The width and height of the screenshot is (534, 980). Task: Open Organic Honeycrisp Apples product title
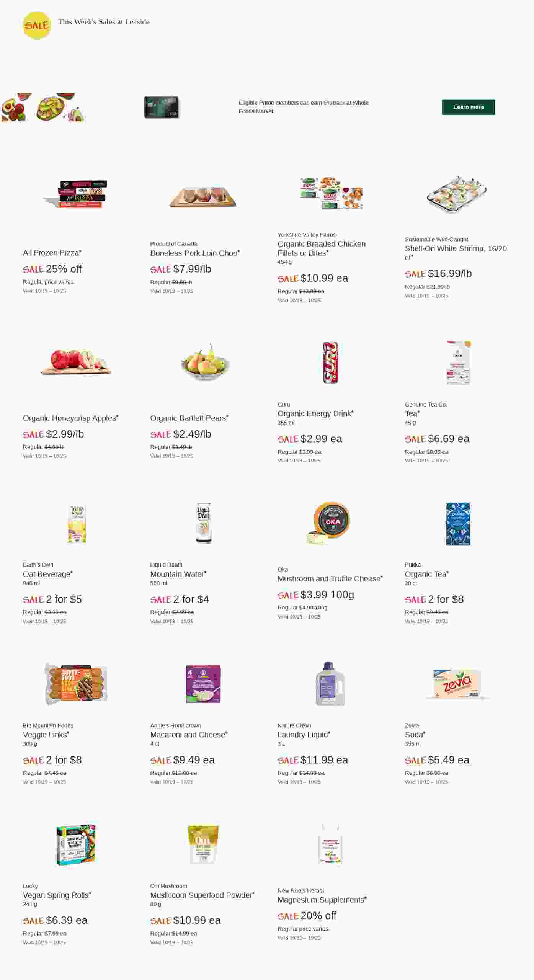coord(70,418)
